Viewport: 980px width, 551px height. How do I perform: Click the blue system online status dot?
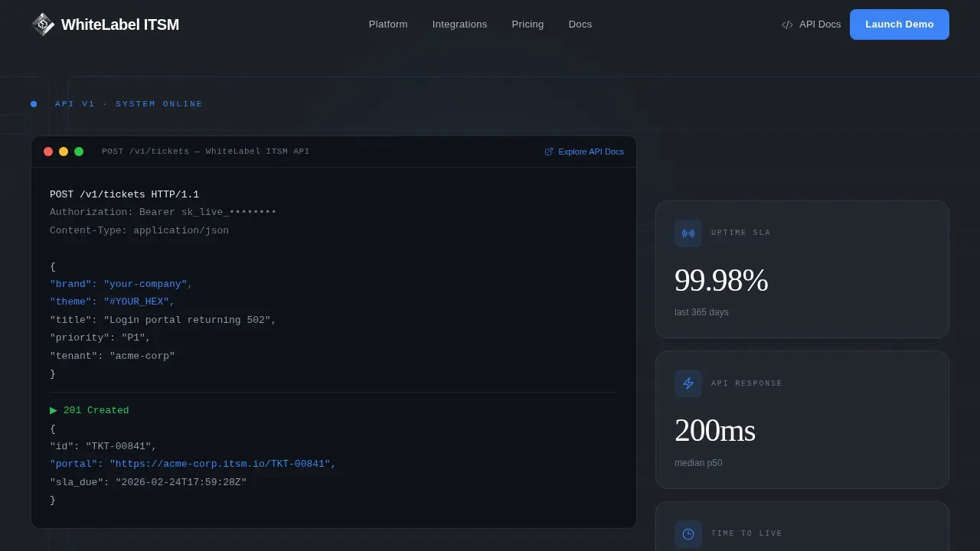[34, 104]
